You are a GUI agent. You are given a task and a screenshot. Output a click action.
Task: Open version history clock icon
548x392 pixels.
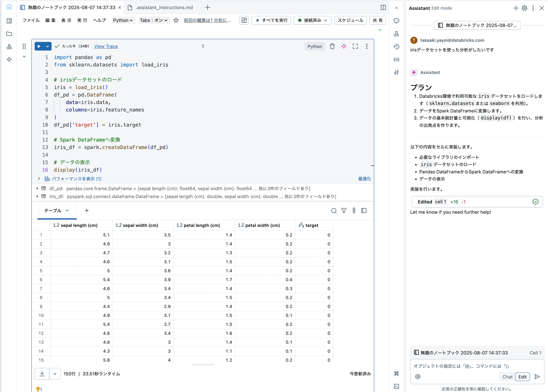point(396,47)
